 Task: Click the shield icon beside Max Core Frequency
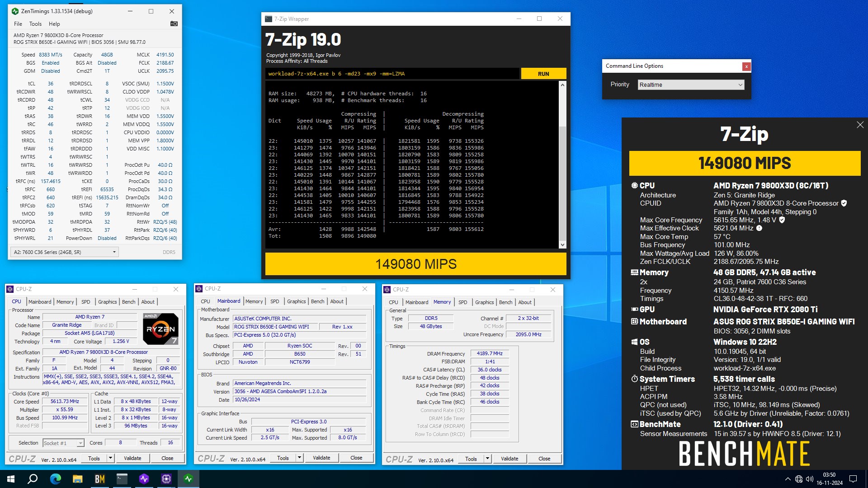782,220
